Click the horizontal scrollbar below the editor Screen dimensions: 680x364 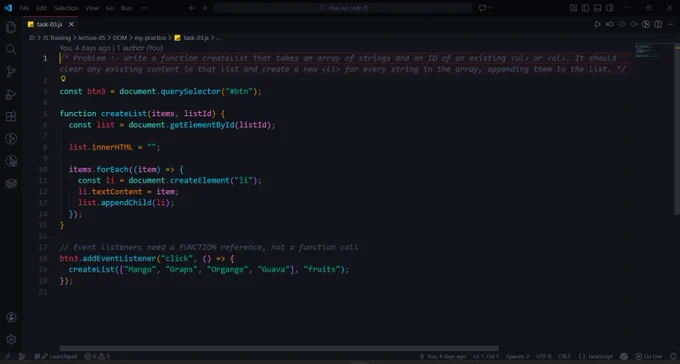[x=279, y=348]
